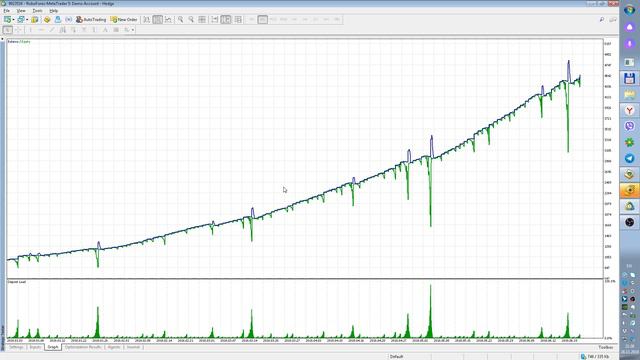Select the text label A tool
Viewport: 640px width, 360px height.
pyautogui.click(x=105, y=30)
